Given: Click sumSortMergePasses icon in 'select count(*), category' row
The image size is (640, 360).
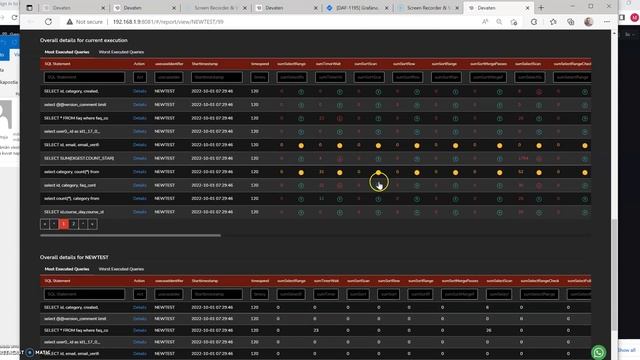Looking at the screenshot, I should pos(500,199).
